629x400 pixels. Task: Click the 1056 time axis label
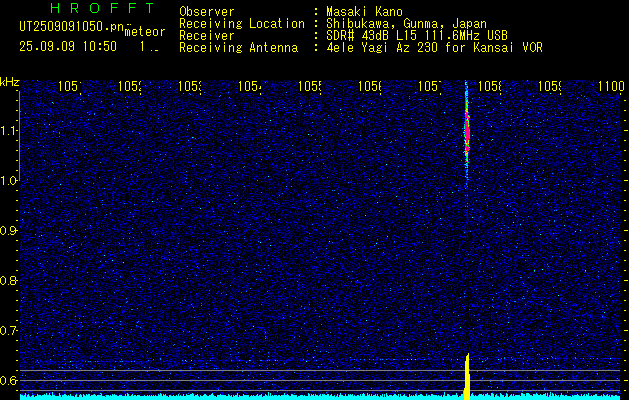click(370, 86)
